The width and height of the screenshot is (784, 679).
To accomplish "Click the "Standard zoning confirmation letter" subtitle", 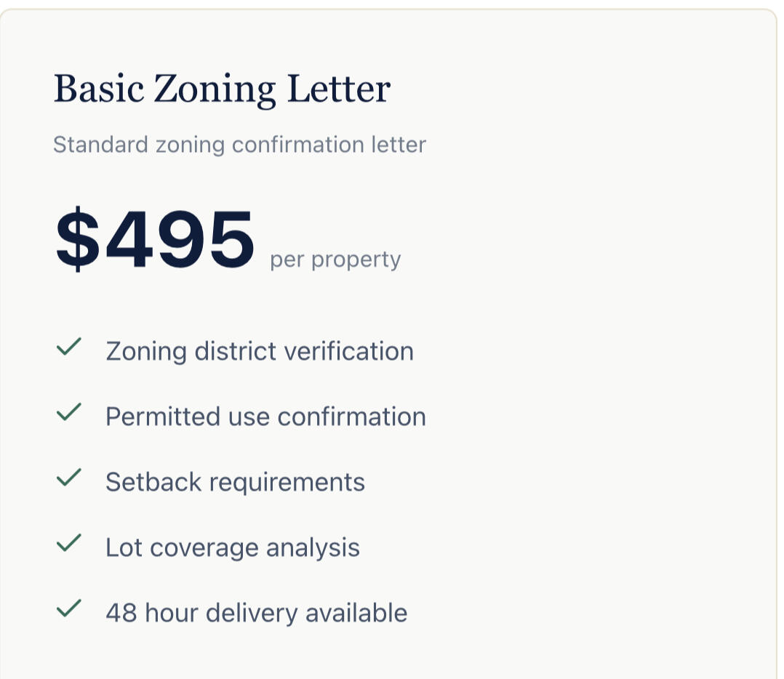I will (239, 145).
